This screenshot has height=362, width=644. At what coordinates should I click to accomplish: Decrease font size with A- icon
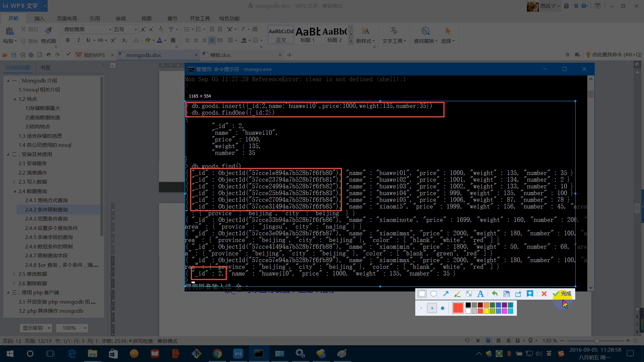pyautogui.click(x=151, y=29)
